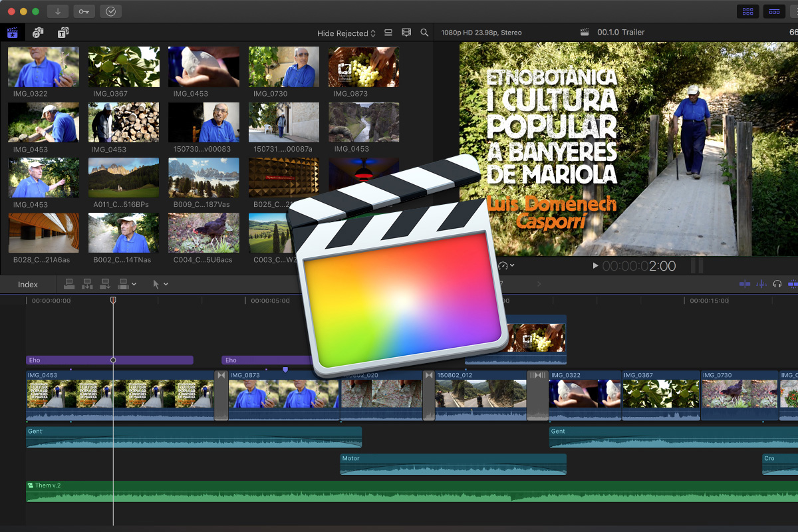Open the Keyword Editor key button
The height and width of the screenshot is (532, 798).
pos(84,11)
